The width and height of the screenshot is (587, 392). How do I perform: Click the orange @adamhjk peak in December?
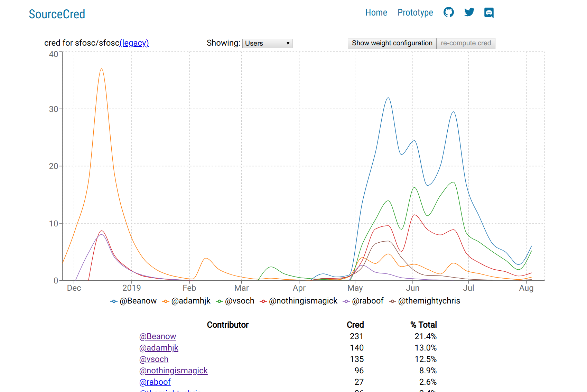(x=101, y=69)
